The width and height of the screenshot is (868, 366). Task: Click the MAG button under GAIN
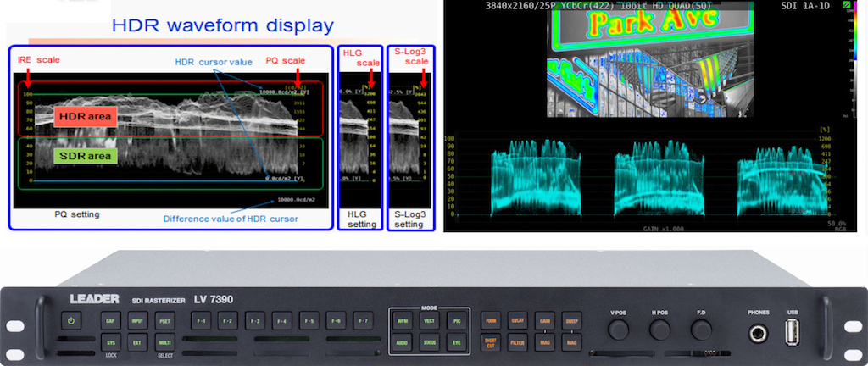coord(545,343)
